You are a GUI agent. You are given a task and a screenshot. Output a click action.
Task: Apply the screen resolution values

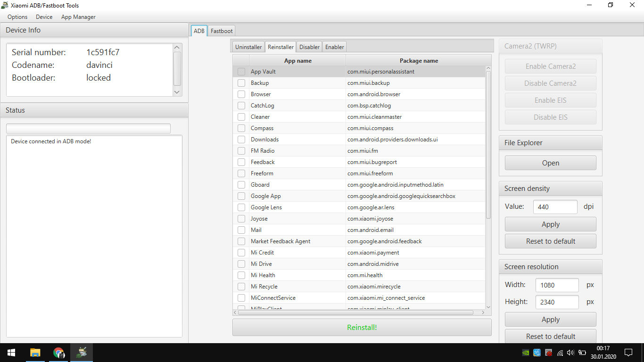pyautogui.click(x=551, y=320)
